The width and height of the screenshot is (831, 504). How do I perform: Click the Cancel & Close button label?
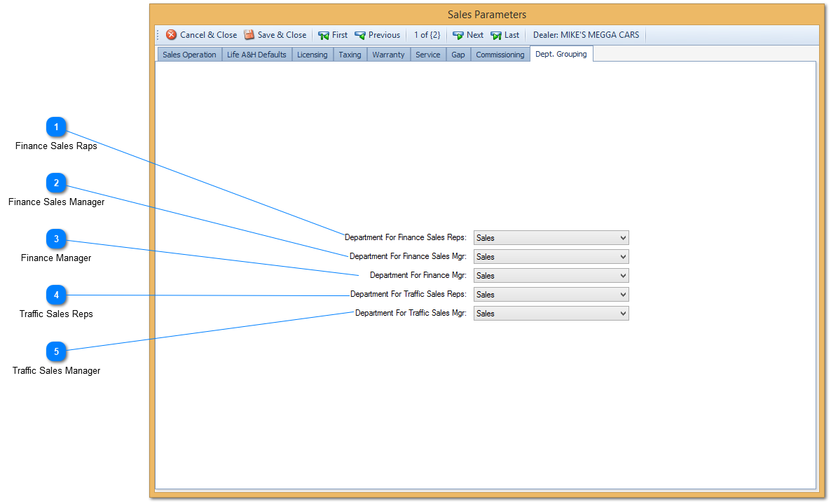[x=208, y=35]
